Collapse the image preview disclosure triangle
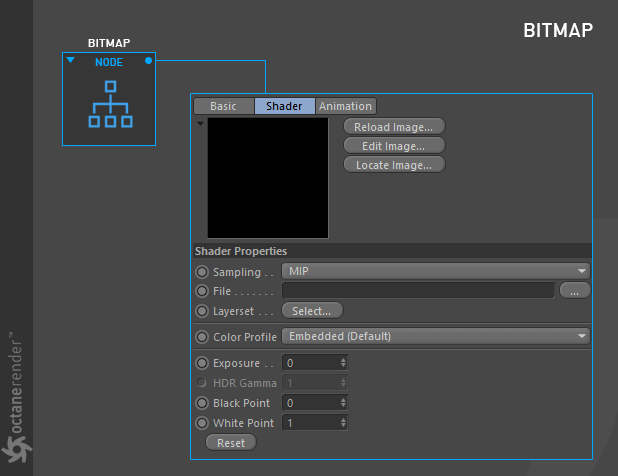Image resolution: width=618 pixels, height=476 pixels. click(200, 124)
